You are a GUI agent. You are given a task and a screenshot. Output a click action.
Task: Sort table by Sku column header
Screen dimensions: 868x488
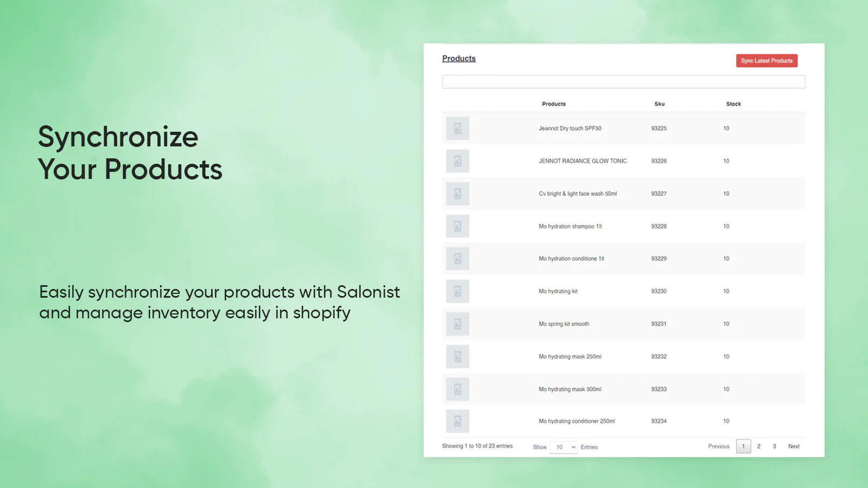pos(659,104)
